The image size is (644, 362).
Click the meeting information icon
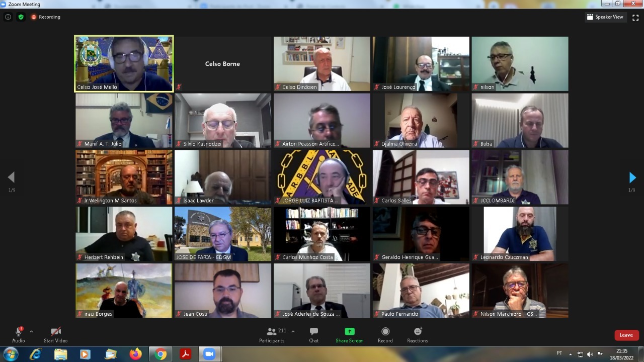coord(8,17)
